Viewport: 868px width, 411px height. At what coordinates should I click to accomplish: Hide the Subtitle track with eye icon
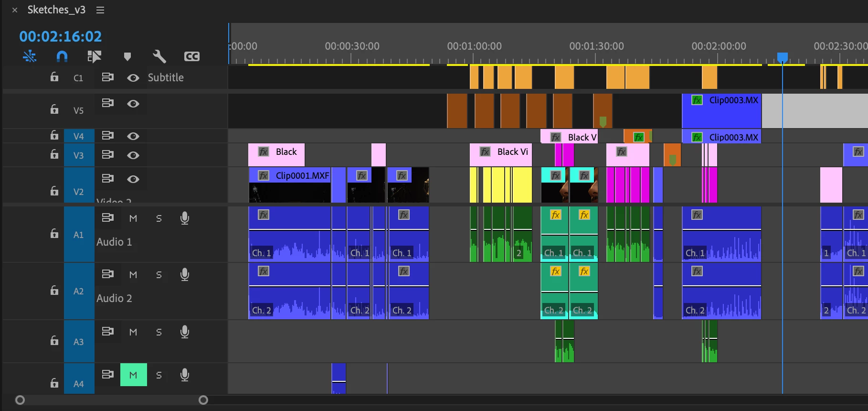point(133,77)
